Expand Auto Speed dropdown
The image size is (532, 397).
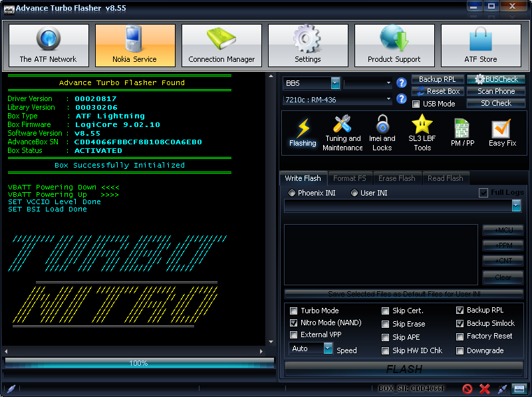click(328, 348)
